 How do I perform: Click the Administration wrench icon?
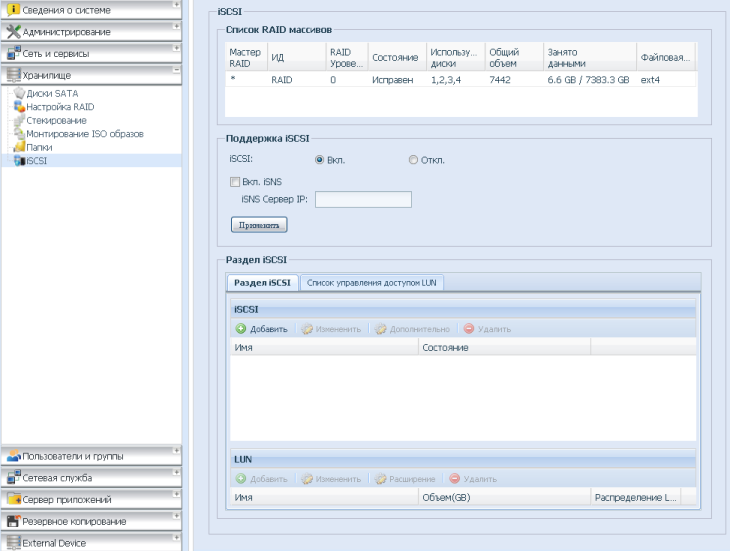click(x=14, y=32)
